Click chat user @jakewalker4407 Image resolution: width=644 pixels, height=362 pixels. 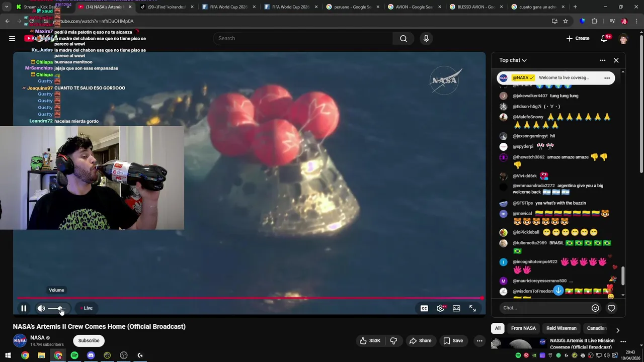point(530,96)
